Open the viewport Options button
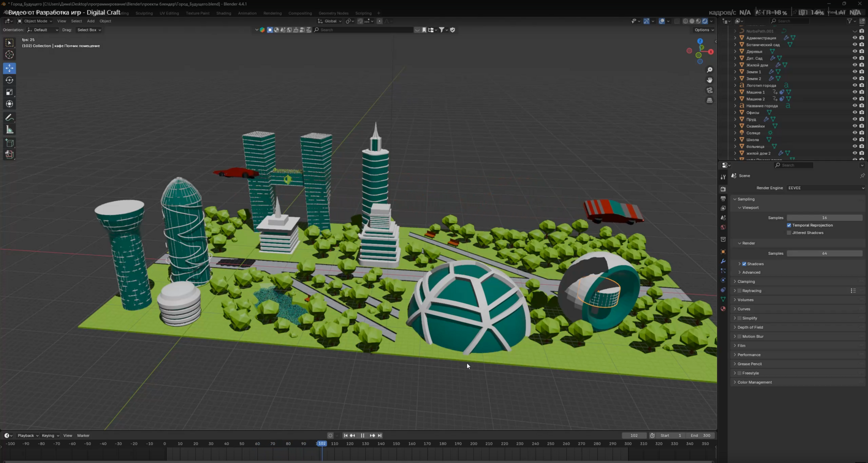Image resolution: width=868 pixels, height=463 pixels. point(704,30)
